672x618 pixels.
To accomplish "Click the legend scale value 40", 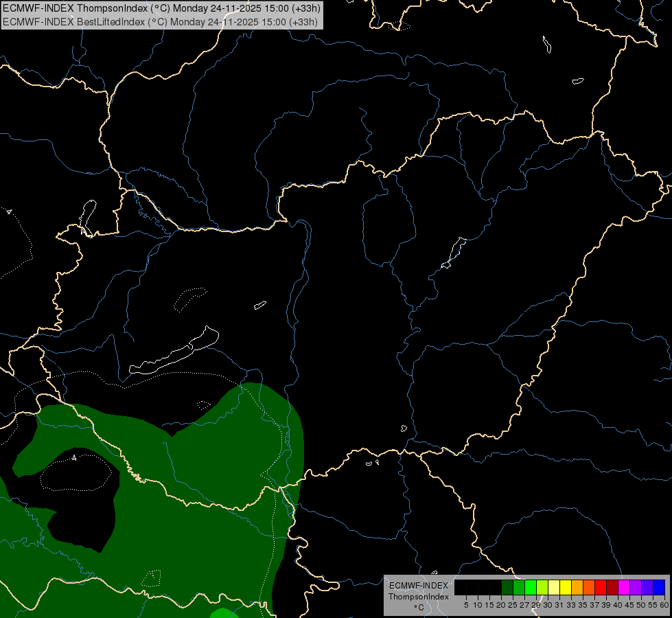I will [618, 605].
